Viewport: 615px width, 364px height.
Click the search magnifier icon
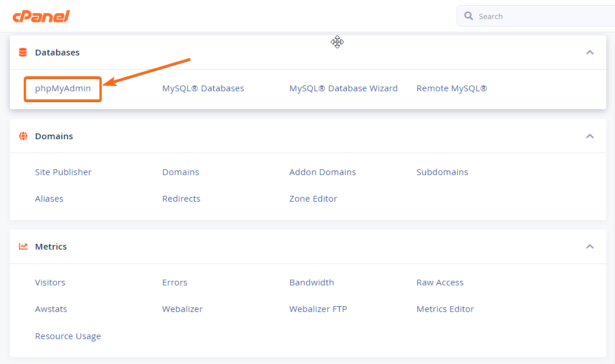(x=468, y=16)
